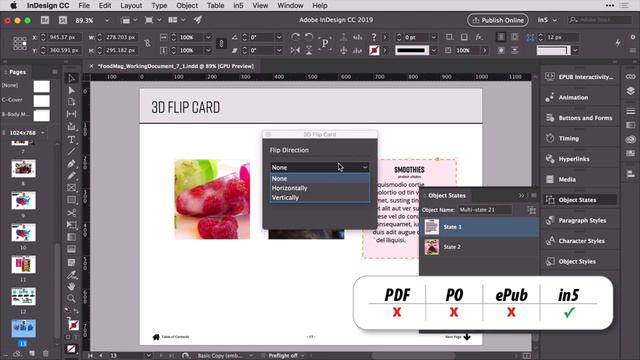640x360 pixels.
Task: Switch to the FoodMag_WorkingDocument document tab
Action: (x=176, y=66)
